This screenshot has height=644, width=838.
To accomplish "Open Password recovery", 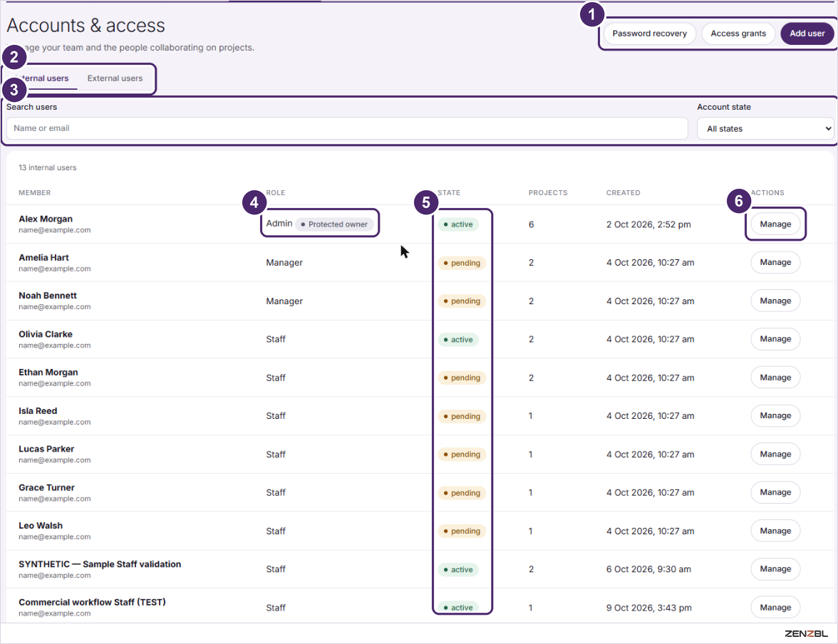I will (x=649, y=33).
